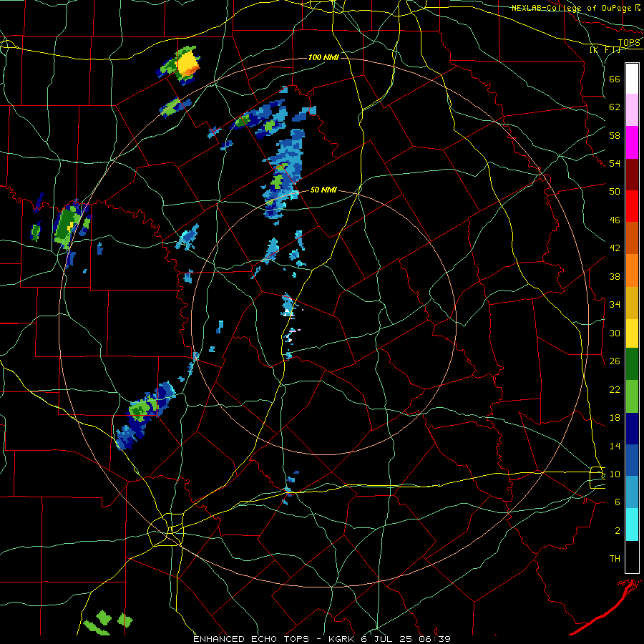Click the "46" scale value

tap(615, 220)
